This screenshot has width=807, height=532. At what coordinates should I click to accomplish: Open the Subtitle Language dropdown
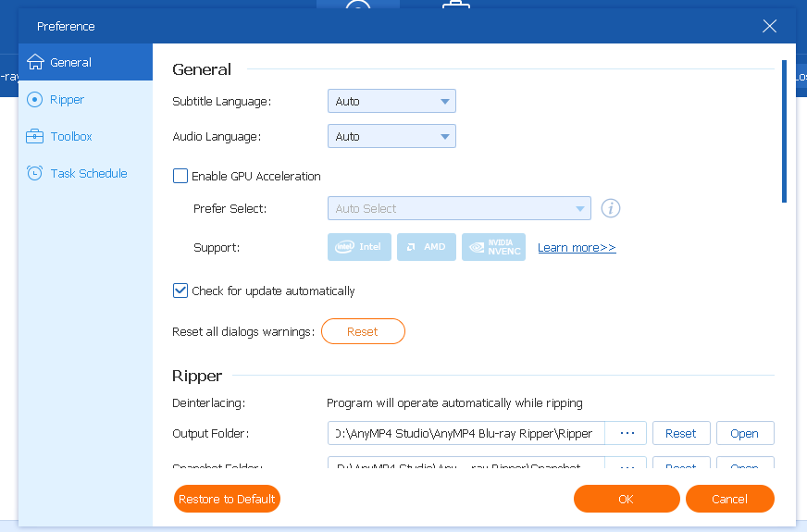click(391, 102)
